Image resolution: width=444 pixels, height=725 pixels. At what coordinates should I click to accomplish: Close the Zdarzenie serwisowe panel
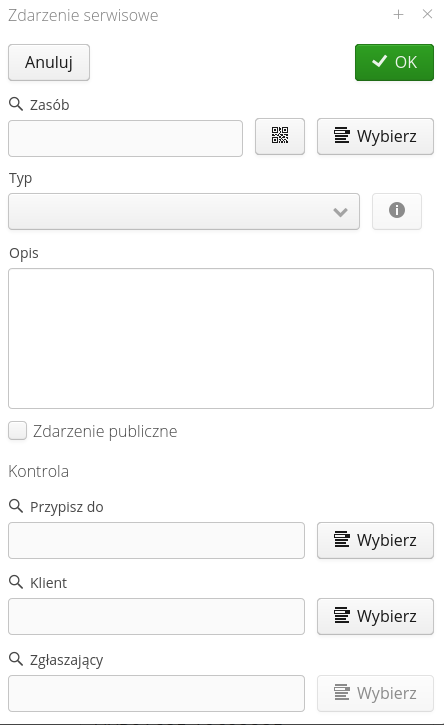[x=427, y=14]
